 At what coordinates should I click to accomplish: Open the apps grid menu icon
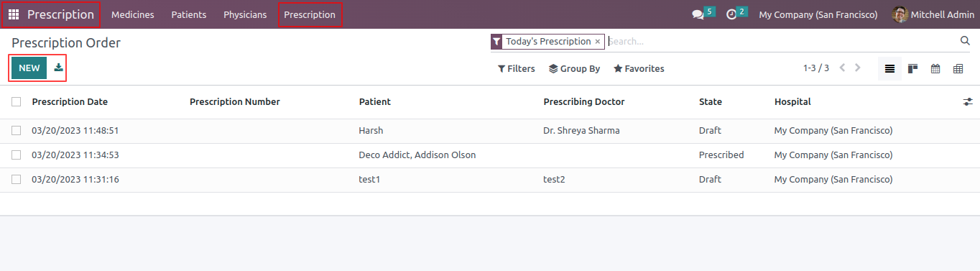click(x=14, y=14)
